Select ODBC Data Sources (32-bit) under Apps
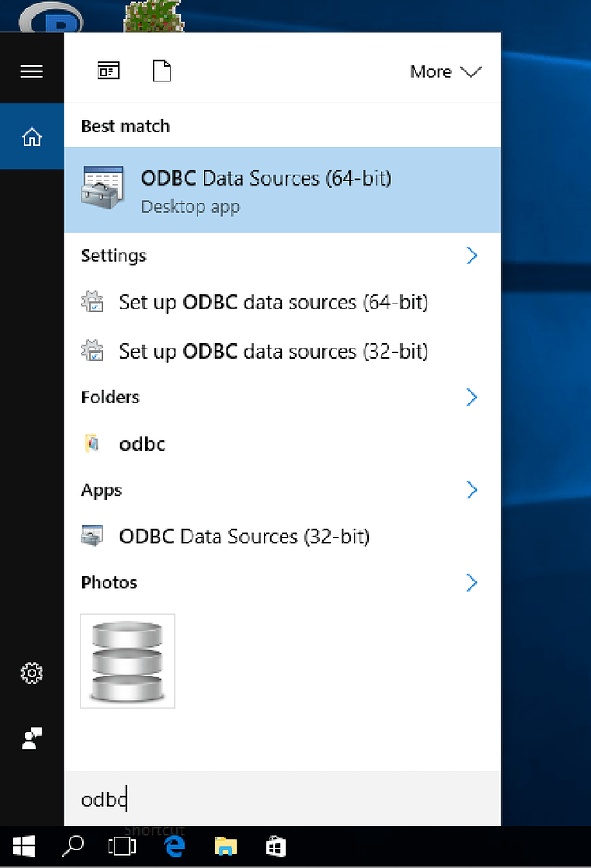Image resolution: width=591 pixels, height=868 pixels. (243, 536)
